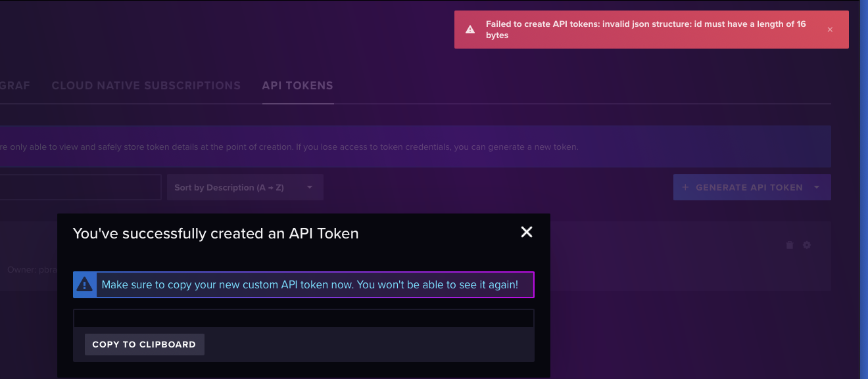Open the Sort by Description dropdown

(245, 187)
